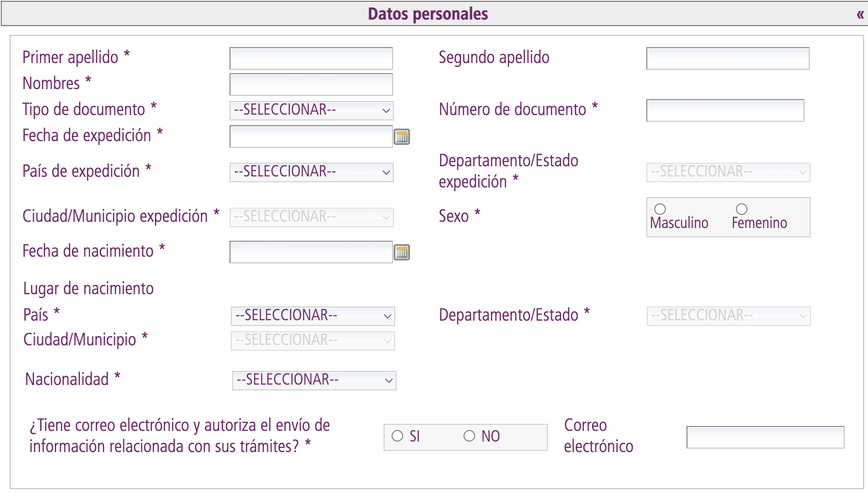The width and height of the screenshot is (868, 494).
Task: Focus the Correo electrónico input field
Action: point(765,437)
